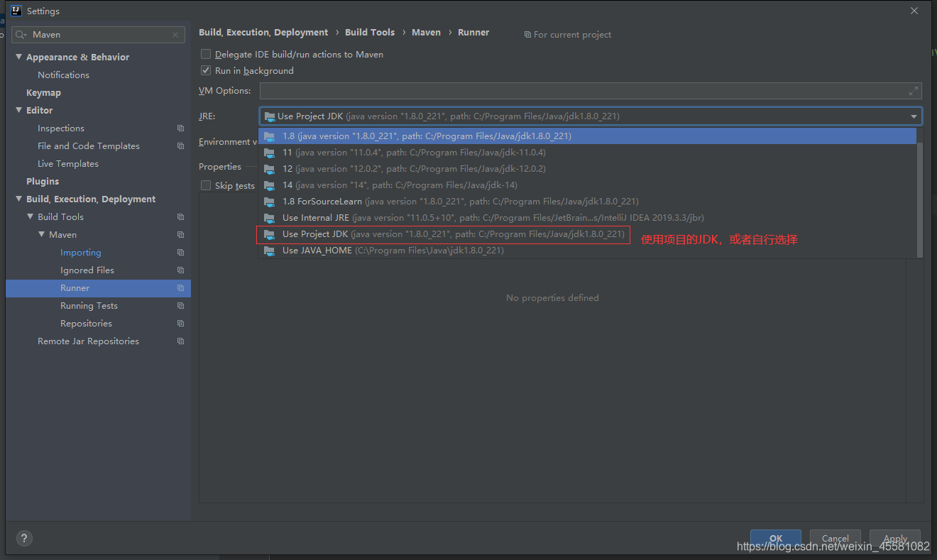Click the Apply button

895,538
